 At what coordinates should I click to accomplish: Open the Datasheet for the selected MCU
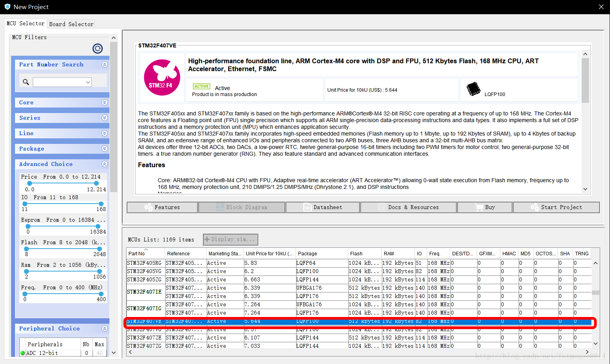click(323, 207)
